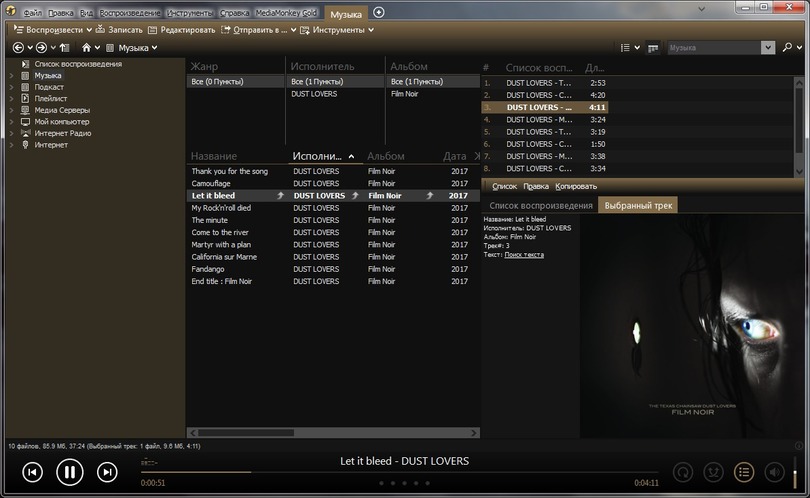Click the playback progress seek bar
This screenshot has height=498, width=810.
click(400, 471)
